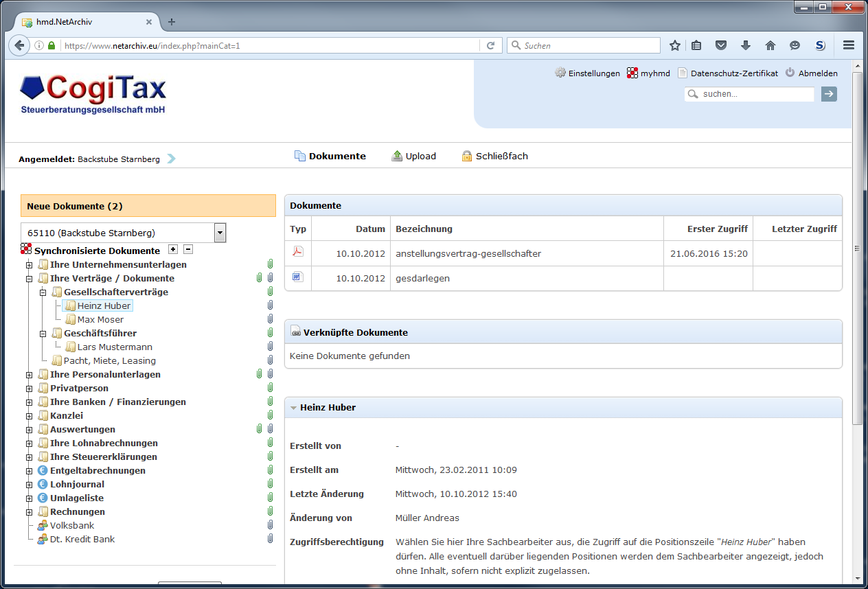Open the Word document icon for gesdarlegen
This screenshot has width=868, height=589.
tap(297, 277)
